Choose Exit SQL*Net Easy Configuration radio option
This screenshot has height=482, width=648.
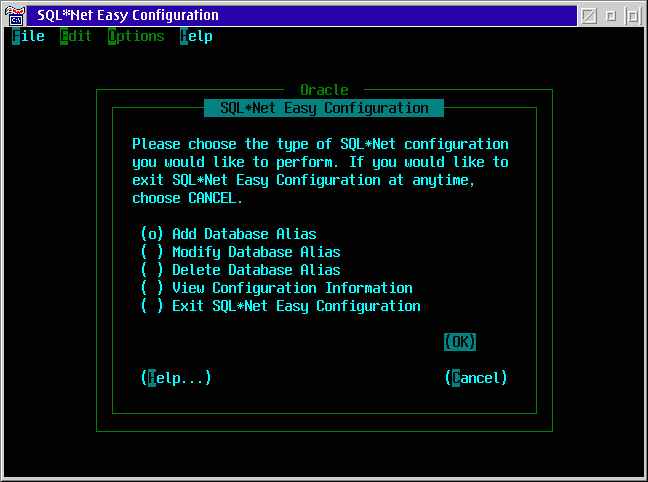[281, 306]
